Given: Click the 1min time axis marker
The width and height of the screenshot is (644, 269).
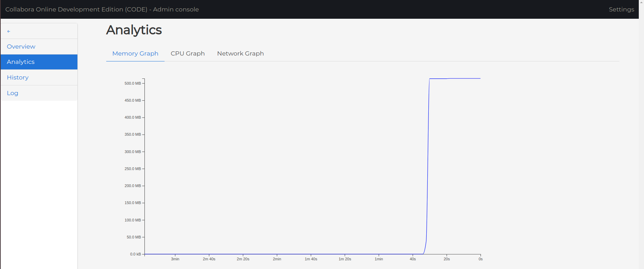Looking at the screenshot, I should [x=378, y=259].
